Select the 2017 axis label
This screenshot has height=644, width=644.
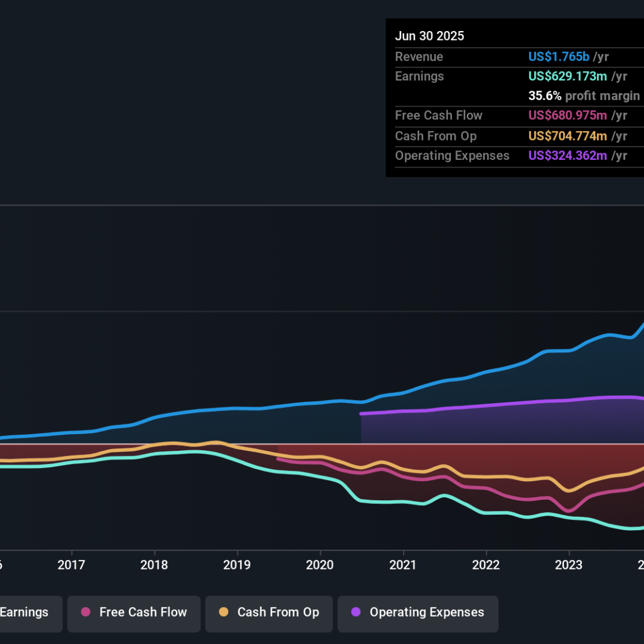click(72, 565)
